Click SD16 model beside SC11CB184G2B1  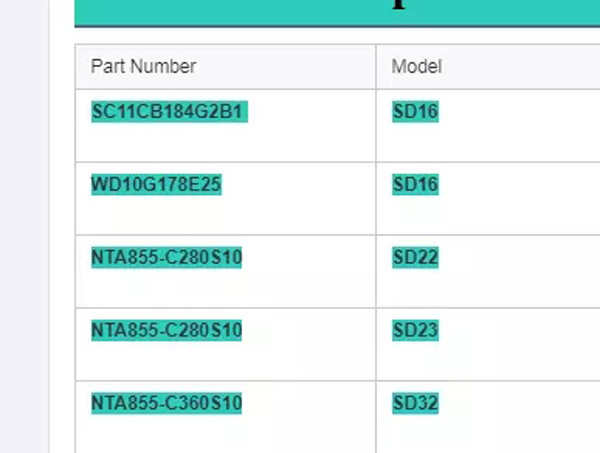[x=415, y=112]
